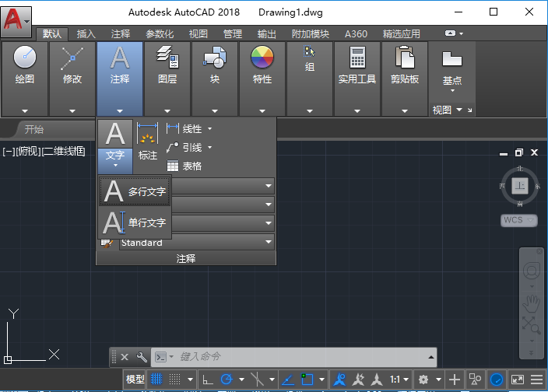The image size is (548, 392).
Task: Open the AutoCAD application menu button
Action: pyautogui.click(x=16, y=21)
